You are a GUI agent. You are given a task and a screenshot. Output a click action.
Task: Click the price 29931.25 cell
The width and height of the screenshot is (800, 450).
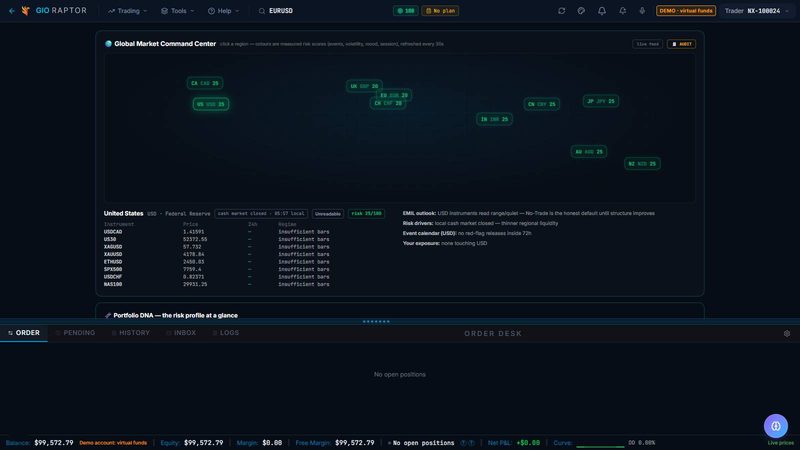(195, 284)
